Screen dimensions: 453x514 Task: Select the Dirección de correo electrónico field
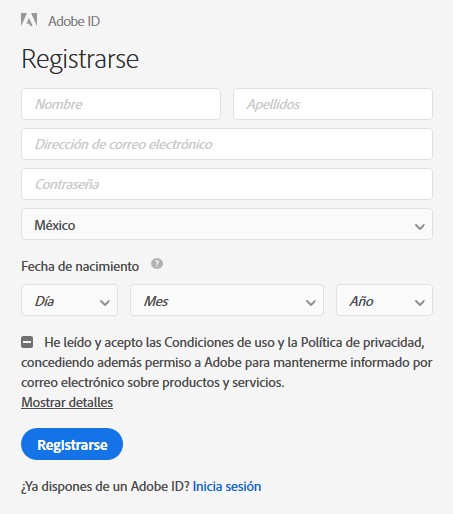pyautogui.click(x=227, y=144)
